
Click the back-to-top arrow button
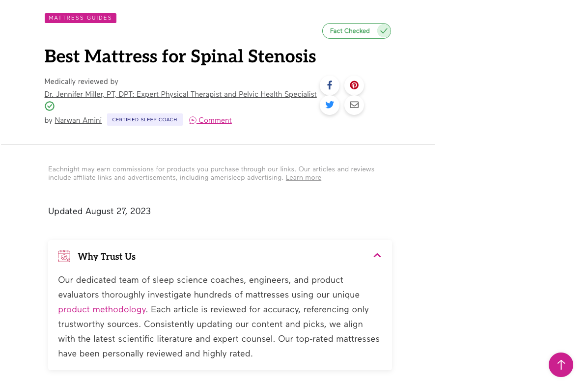(560, 364)
